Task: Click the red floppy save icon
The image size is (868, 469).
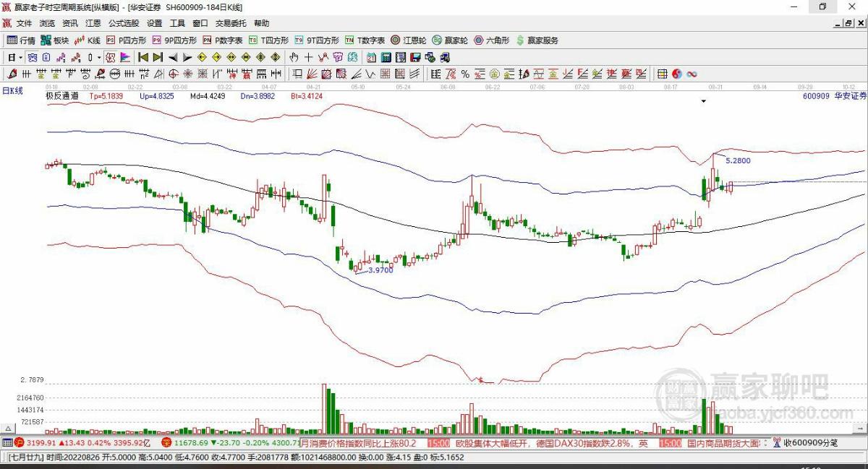Action: coord(414,57)
